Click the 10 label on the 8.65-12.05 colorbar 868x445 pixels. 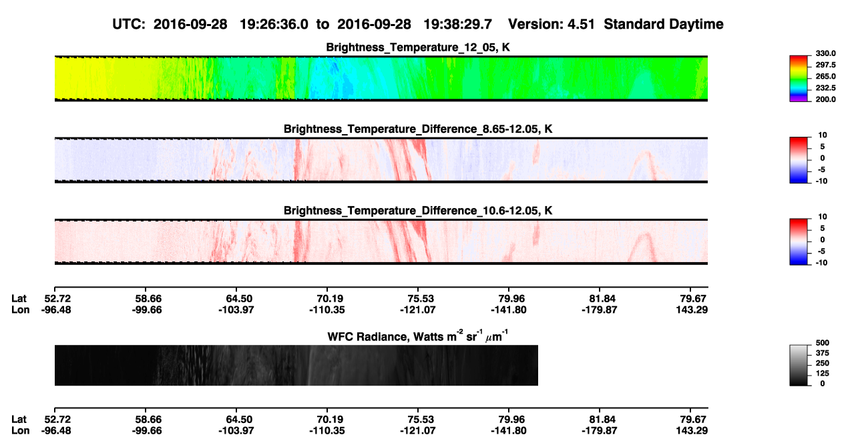822,135
